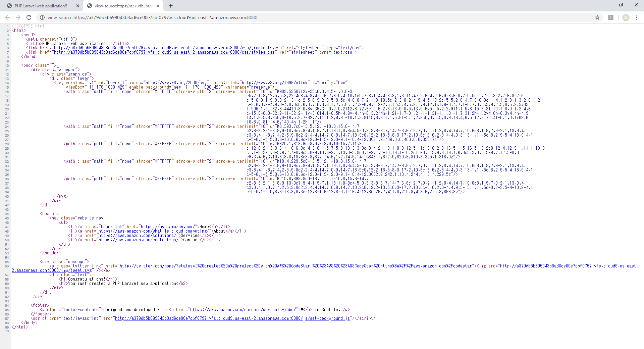Click the title text 'PHP Laravel web application!!' in source
The image size is (644, 349).
76,44
